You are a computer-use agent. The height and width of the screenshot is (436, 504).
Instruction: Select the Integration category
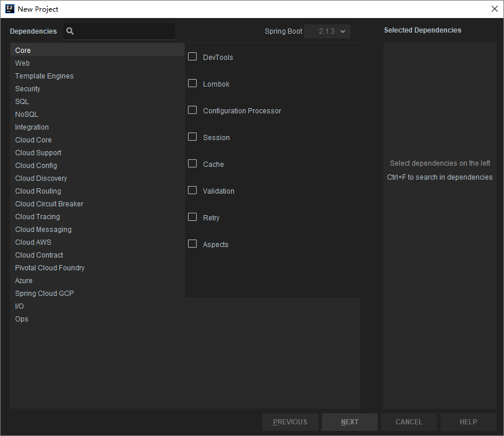point(97,127)
